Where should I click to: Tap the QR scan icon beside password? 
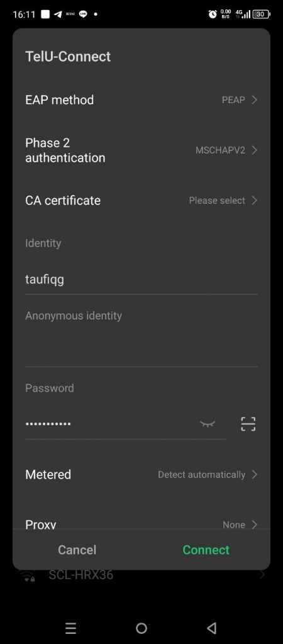click(248, 423)
